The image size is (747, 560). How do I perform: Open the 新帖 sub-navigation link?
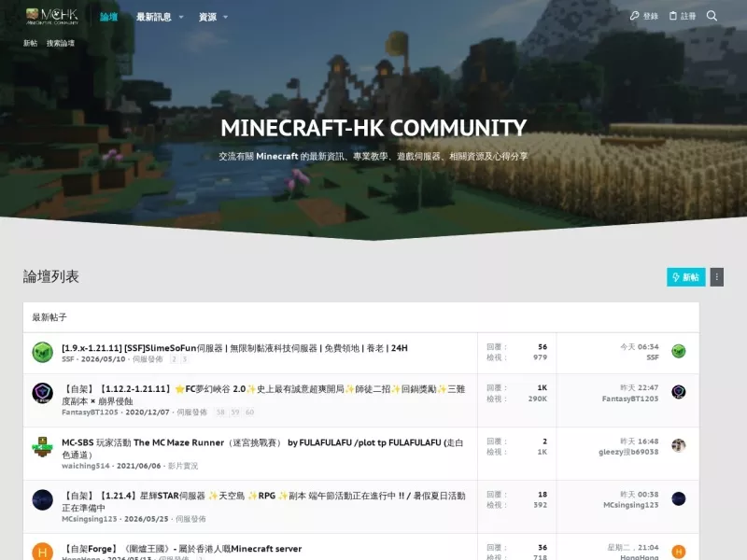pos(31,43)
